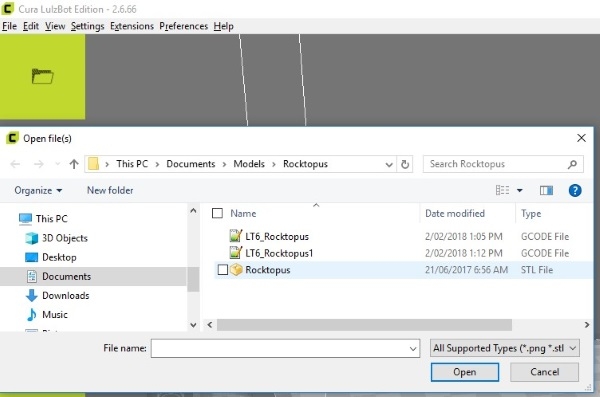
Task: Tick the checkbox next to Rocktopus
Action: pyautogui.click(x=223, y=270)
